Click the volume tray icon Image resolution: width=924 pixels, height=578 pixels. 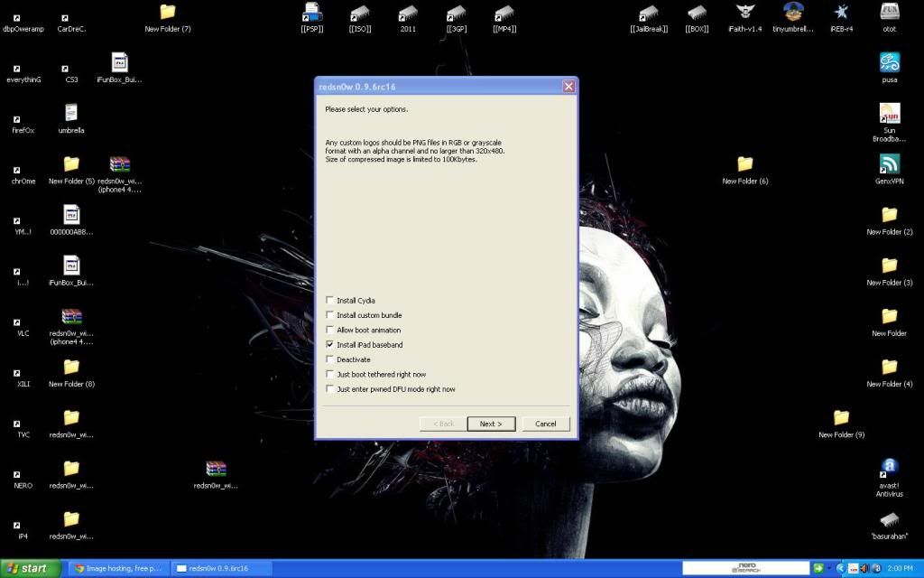click(864, 569)
